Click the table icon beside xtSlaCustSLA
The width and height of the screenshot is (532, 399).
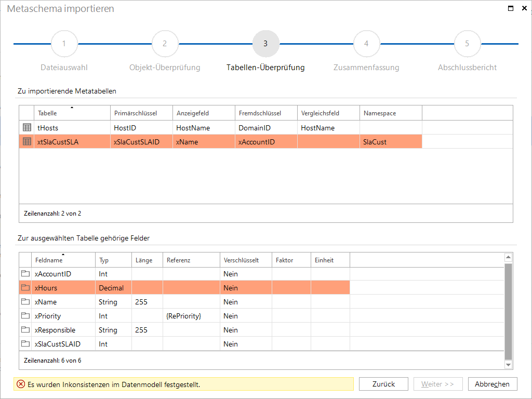(27, 141)
